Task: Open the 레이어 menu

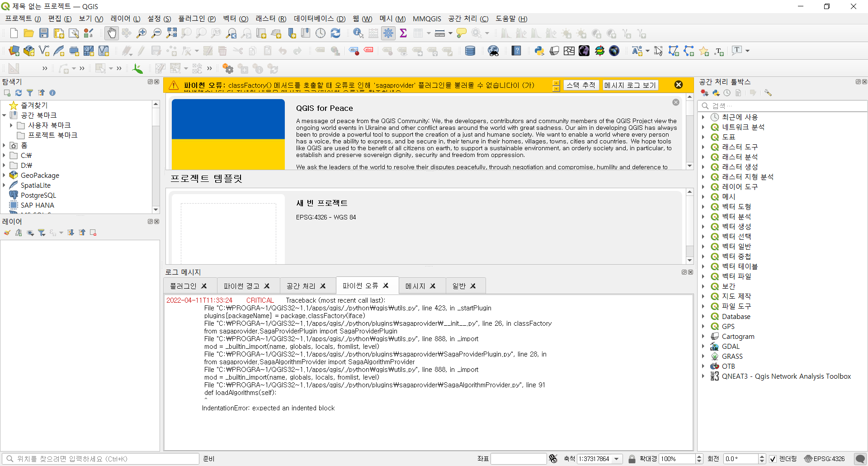Action: [x=125, y=19]
